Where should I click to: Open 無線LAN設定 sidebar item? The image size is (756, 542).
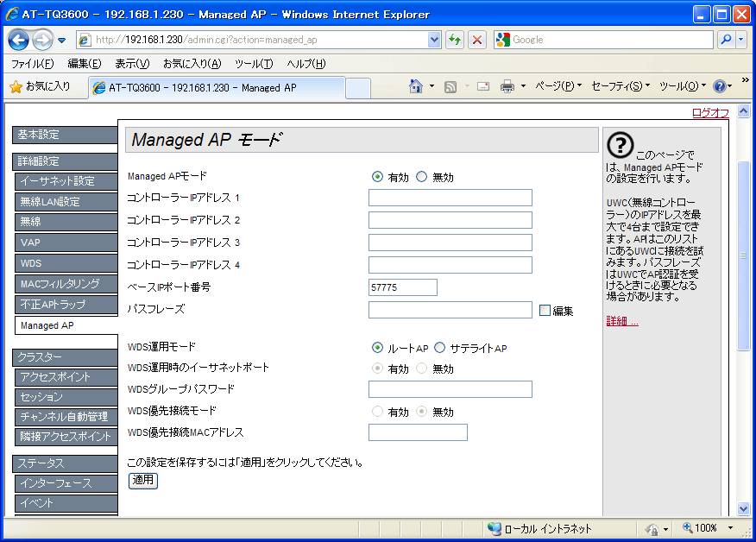tap(66, 202)
